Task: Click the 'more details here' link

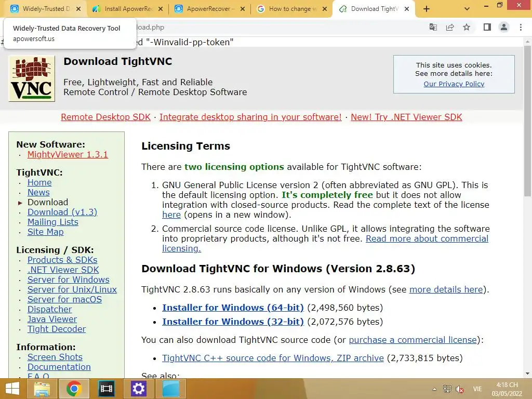Action: [446, 289]
